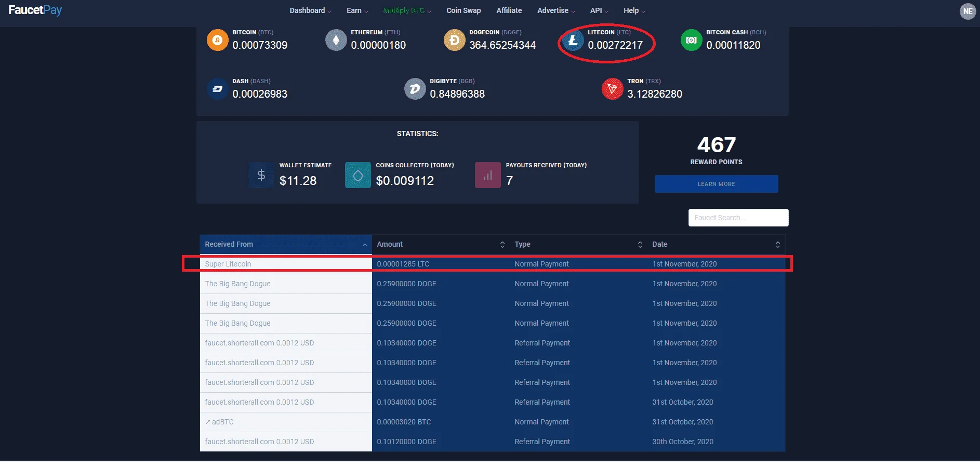Click the FaucetPay logo

(35, 10)
